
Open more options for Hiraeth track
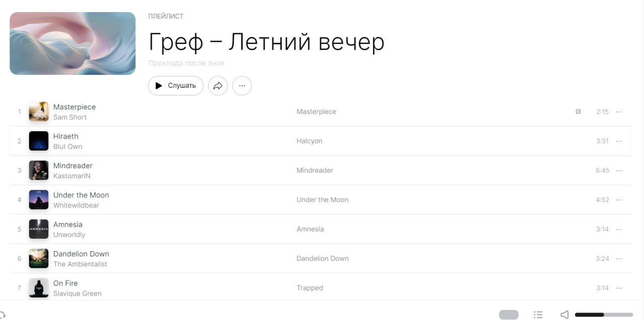[619, 141]
